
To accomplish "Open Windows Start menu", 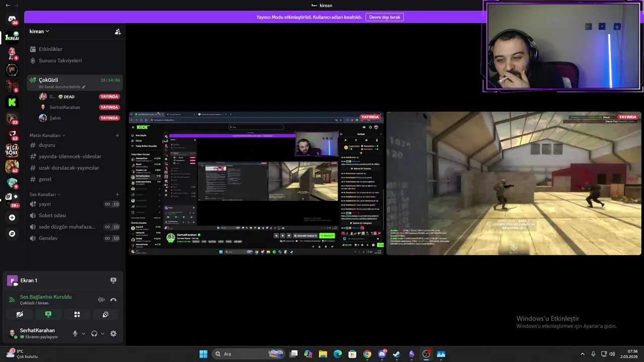I will [203, 354].
